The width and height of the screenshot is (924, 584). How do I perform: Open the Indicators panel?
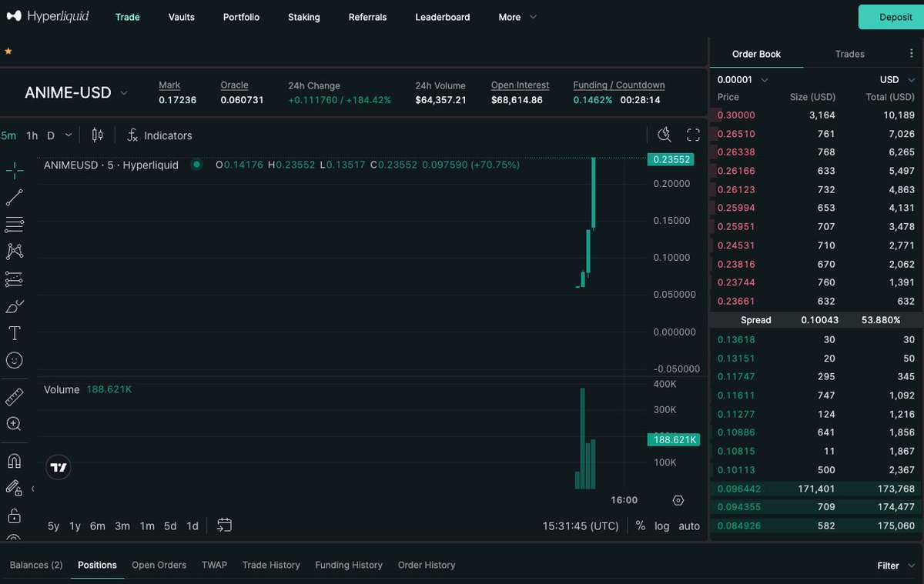tap(159, 135)
